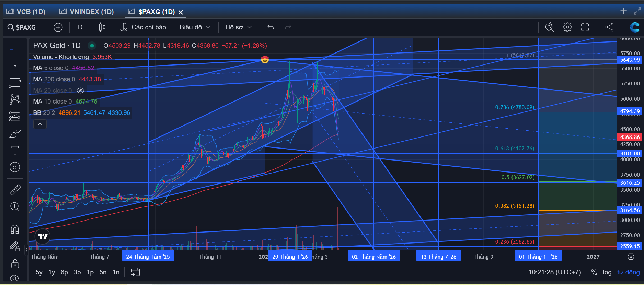
Task: Click the PAX Gold · 1D title
Action: click(57, 46)
